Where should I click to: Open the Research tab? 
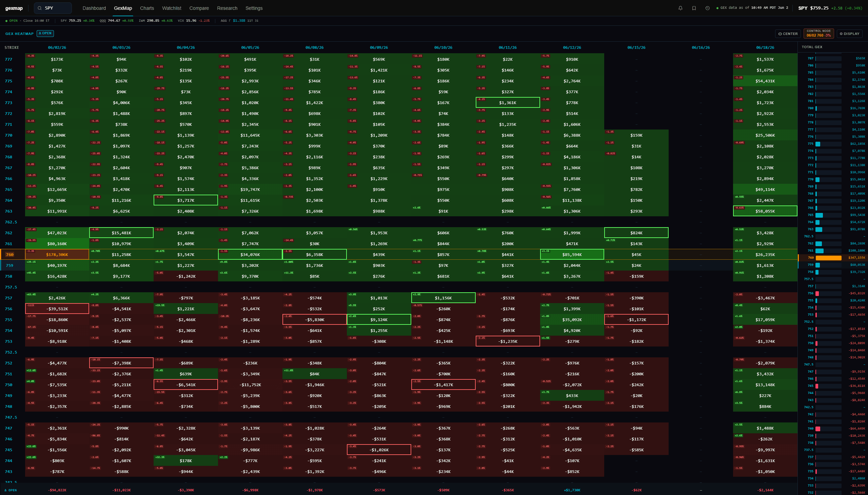click(x=227, y=8)
